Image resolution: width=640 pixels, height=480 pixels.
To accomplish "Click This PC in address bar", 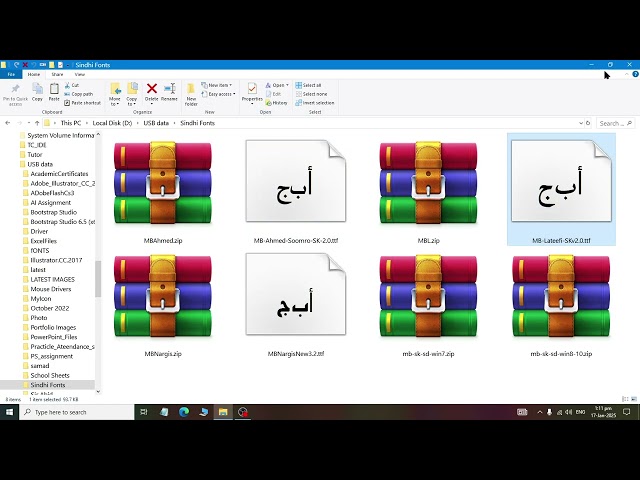I will (71, 123).
